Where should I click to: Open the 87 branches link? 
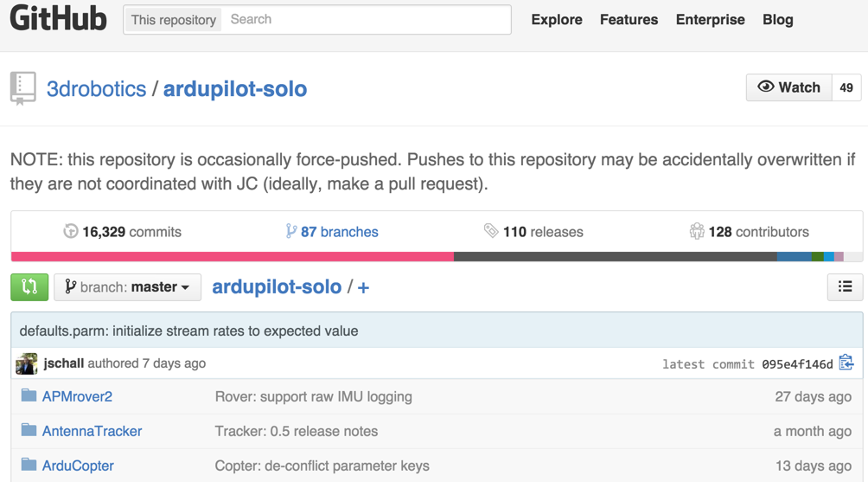click(332, 232)
